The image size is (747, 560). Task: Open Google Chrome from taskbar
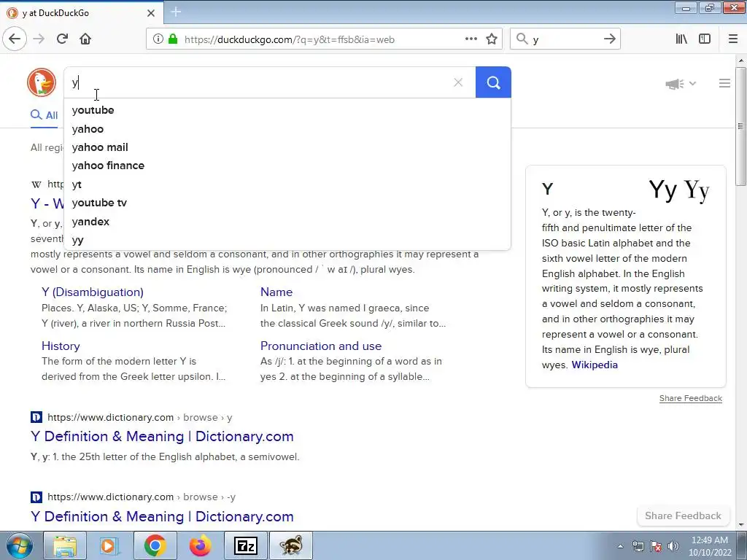pyautogui.click(x=155, y=545)
